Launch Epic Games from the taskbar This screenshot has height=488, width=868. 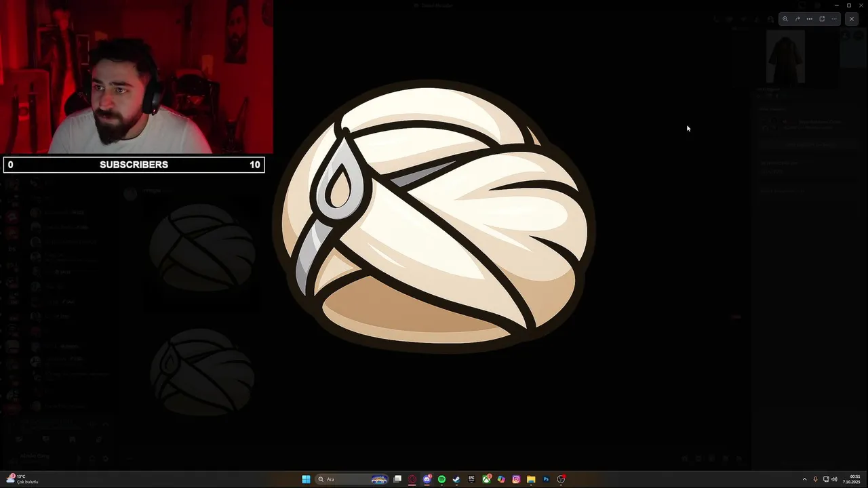click(x=471, y=479)
